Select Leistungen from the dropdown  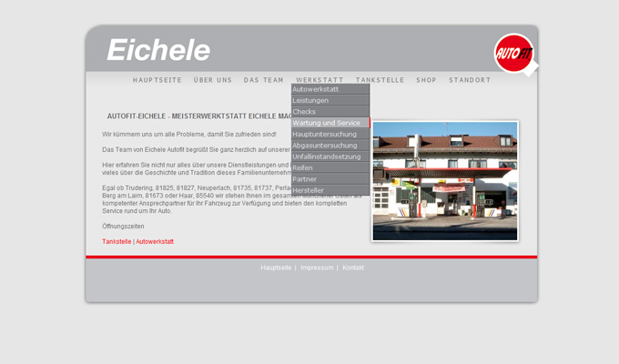[x=330, y=100]
